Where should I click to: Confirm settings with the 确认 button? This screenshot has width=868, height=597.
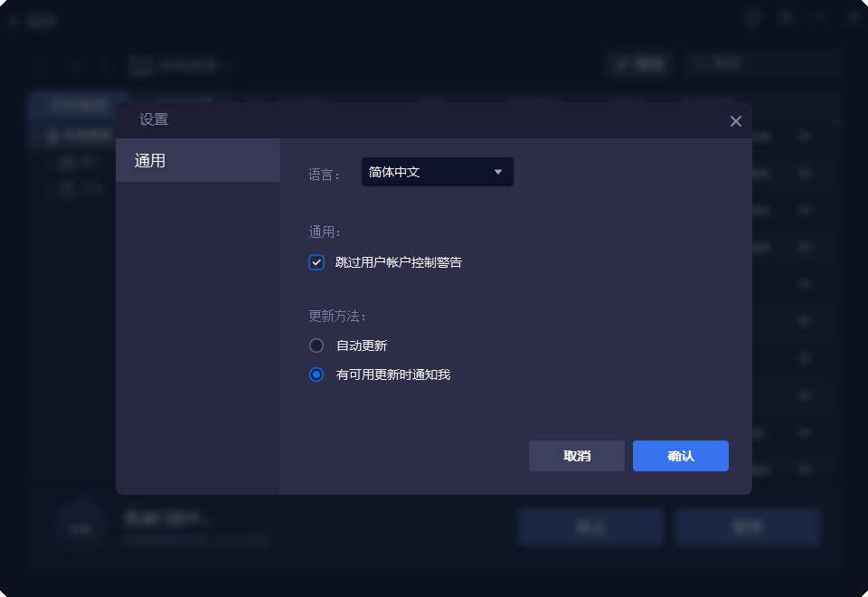[680, 456]
